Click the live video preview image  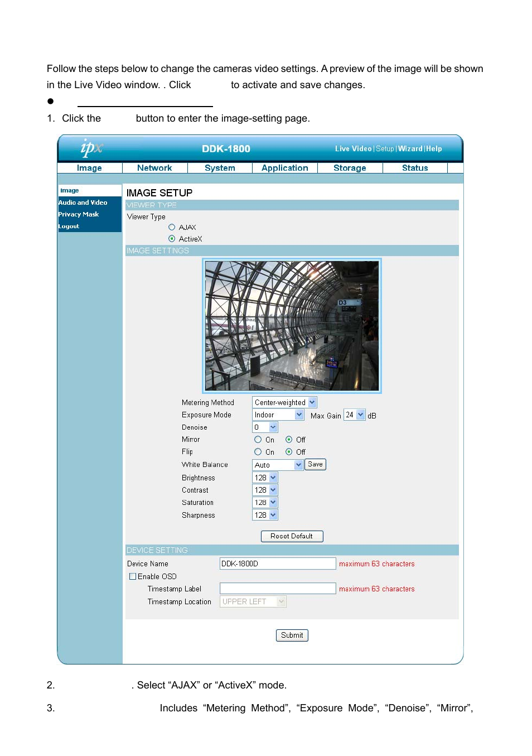tap(292, 326)
